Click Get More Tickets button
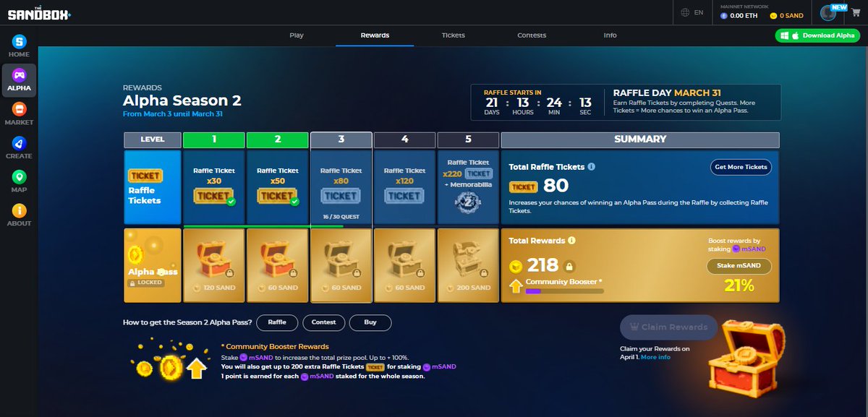Viewport: 868px width, 417px height. coord(741,167)
